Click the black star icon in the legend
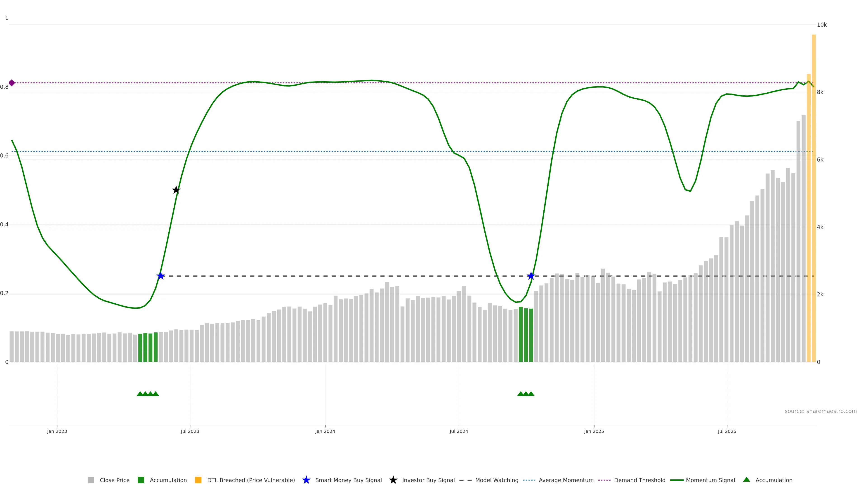 tap(393, 480)
